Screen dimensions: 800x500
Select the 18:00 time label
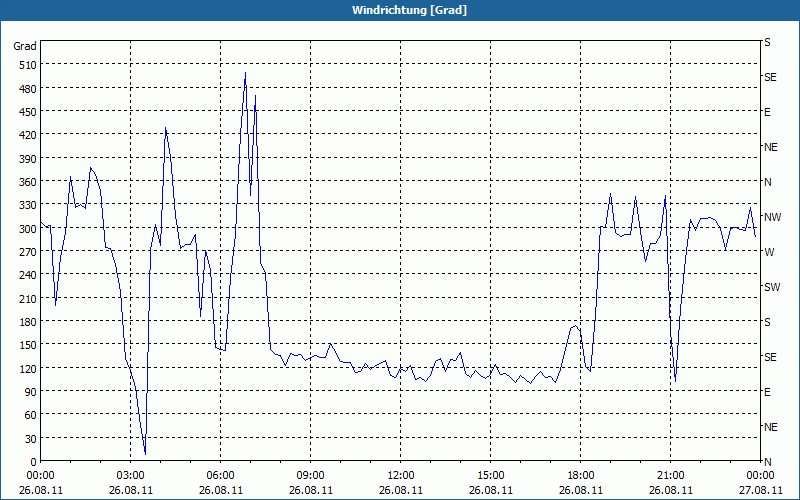pyautogui.click(x=581, y=476)
